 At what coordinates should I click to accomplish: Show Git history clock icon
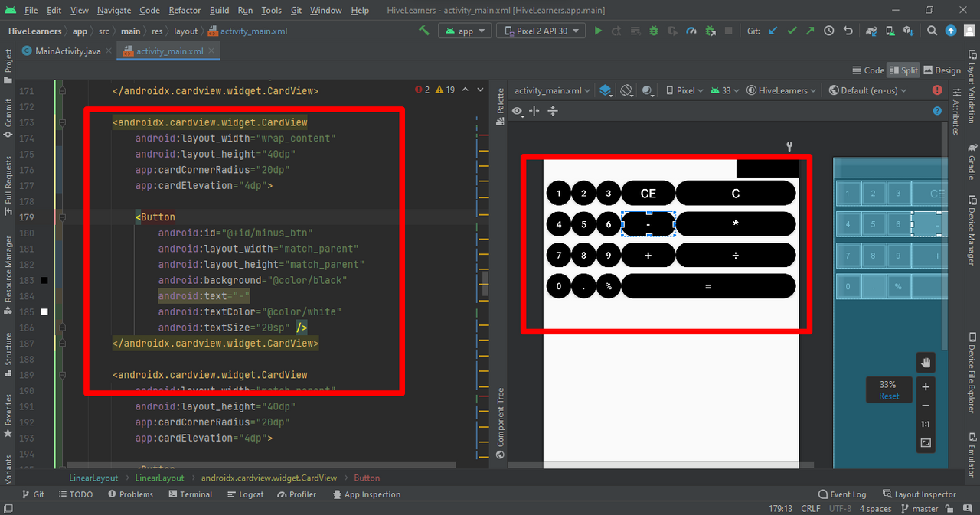[829, 31]
